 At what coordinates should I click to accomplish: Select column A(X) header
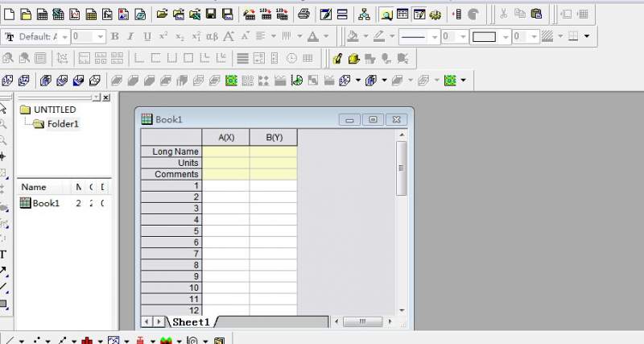coord(226,137)
